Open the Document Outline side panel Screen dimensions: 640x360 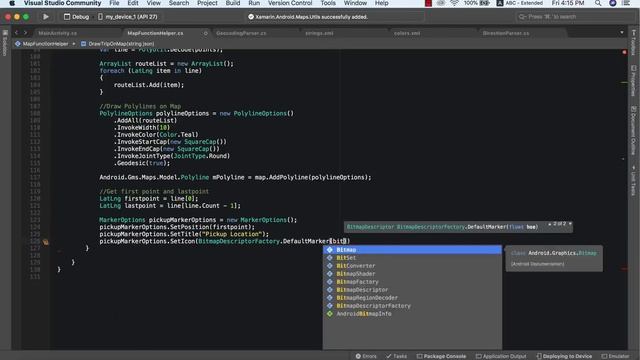[x=633, y=131]
